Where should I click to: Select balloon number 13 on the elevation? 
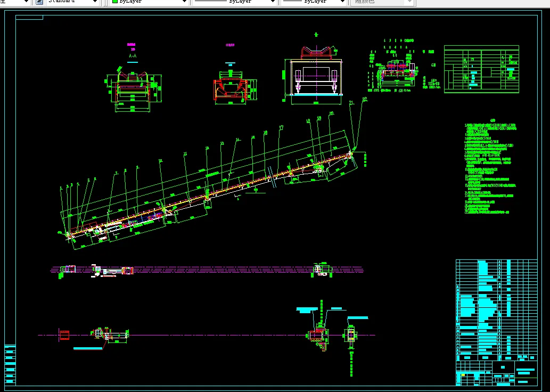pyautogui.click(x=222, y=143)
